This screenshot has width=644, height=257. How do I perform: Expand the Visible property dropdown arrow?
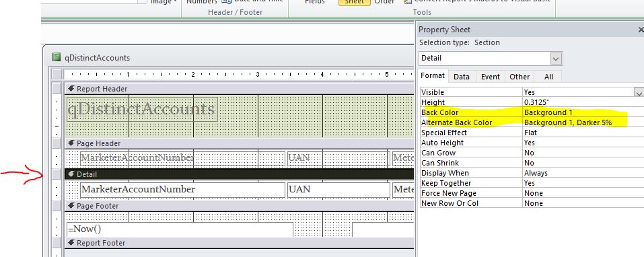639,92
